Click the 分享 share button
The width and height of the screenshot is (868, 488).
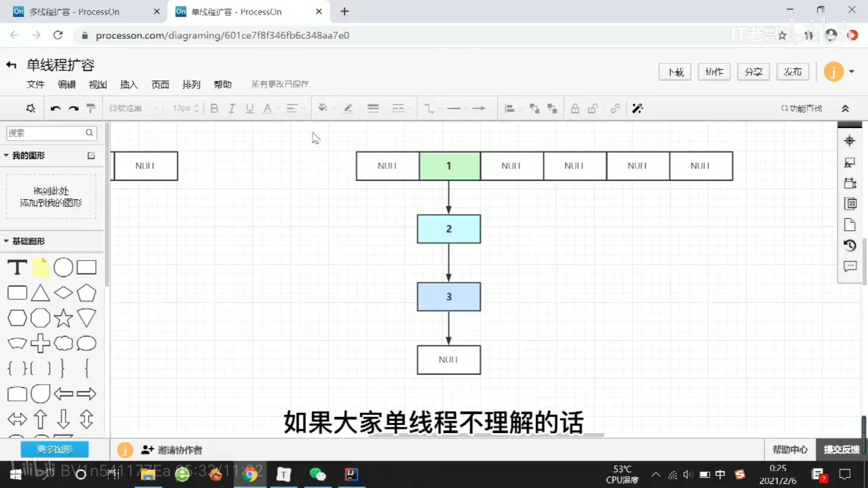pos(753,71)
